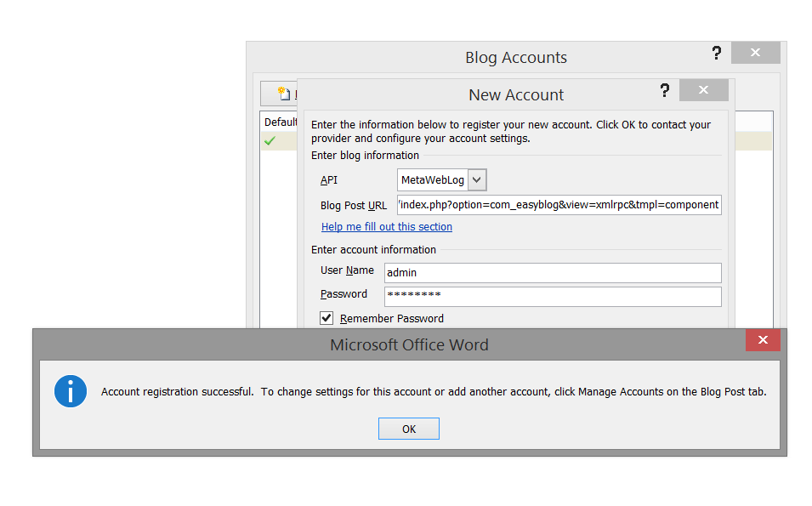Follow the 'Help me fill out this section' link

pos(387,227)
